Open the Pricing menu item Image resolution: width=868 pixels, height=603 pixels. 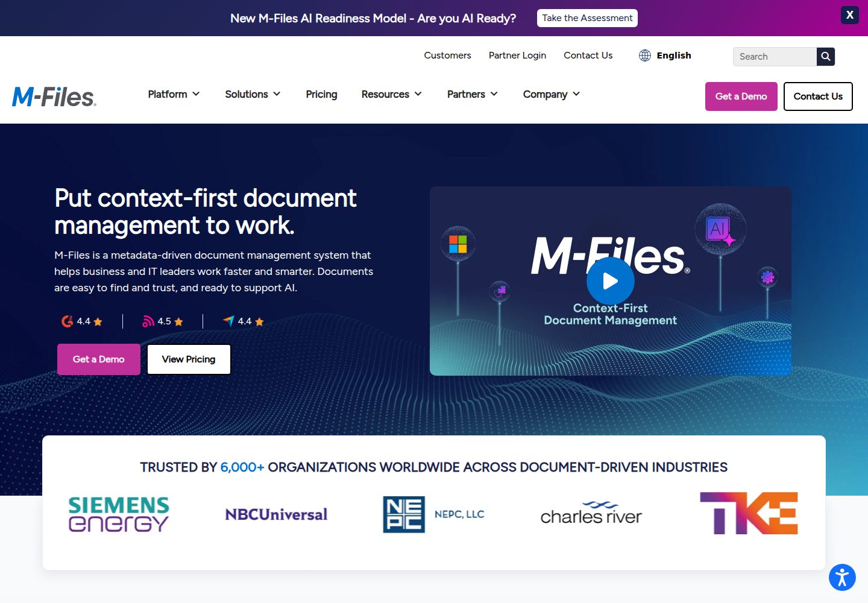click(321, 94)
